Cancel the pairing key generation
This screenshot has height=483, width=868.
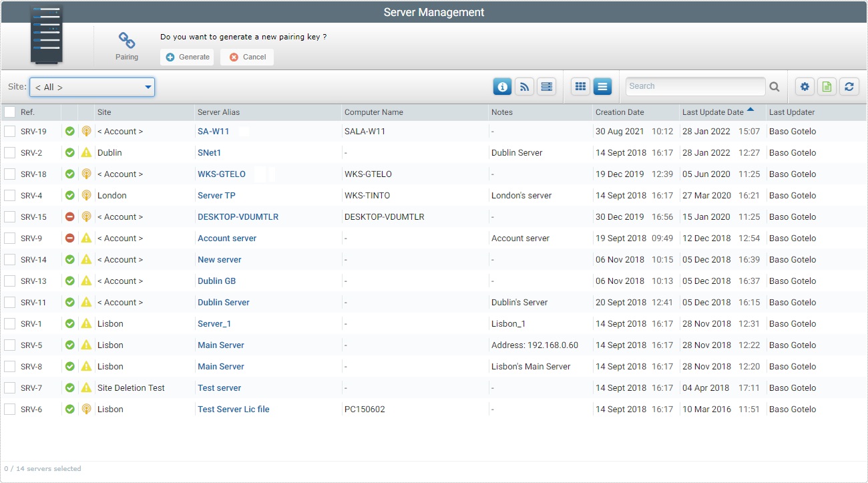(x=246, y=57)
